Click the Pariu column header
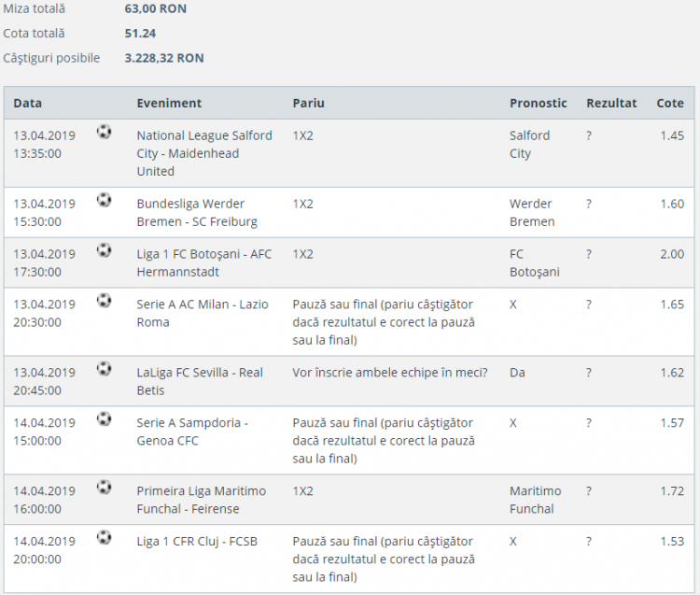The height and width of the screenshot is (595, 700). click(x=309, y=104)
